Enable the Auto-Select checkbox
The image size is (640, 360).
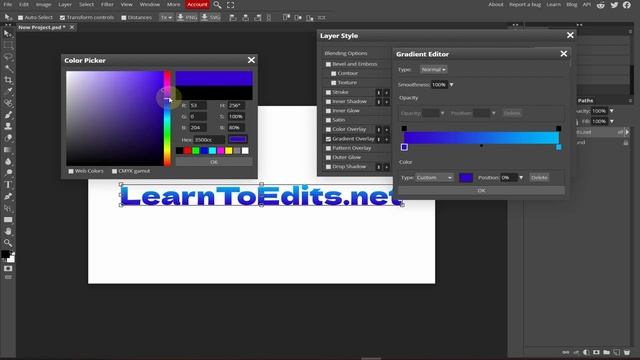click(20, 18)
